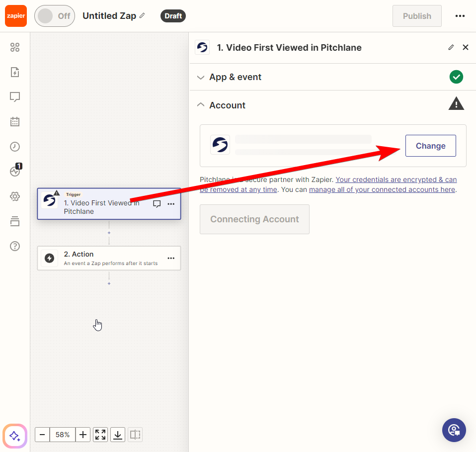Toggle the Zap On/Off switch
This screenshot has width=476, height=452.
tap(55, 16)
